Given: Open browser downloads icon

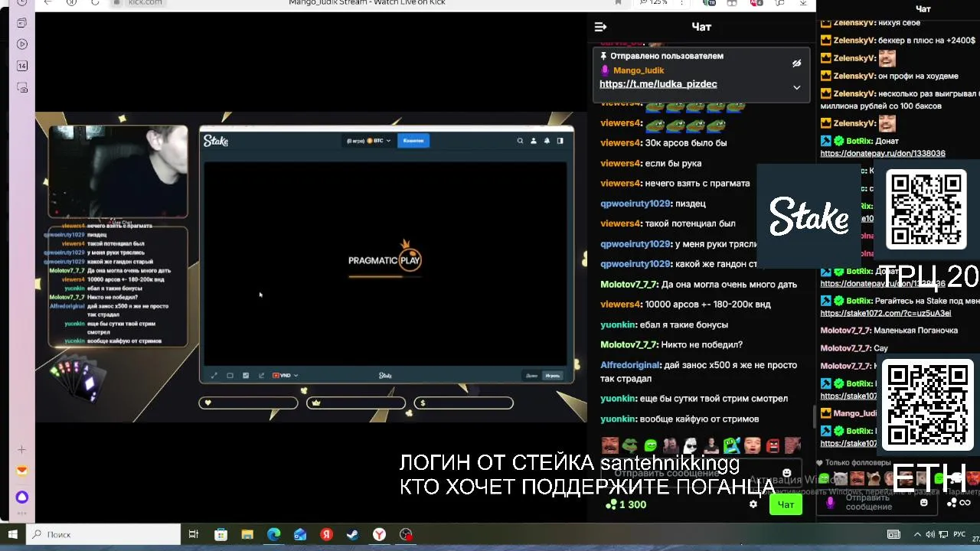Looking at the screenshot, I should (x=803, y=3).
